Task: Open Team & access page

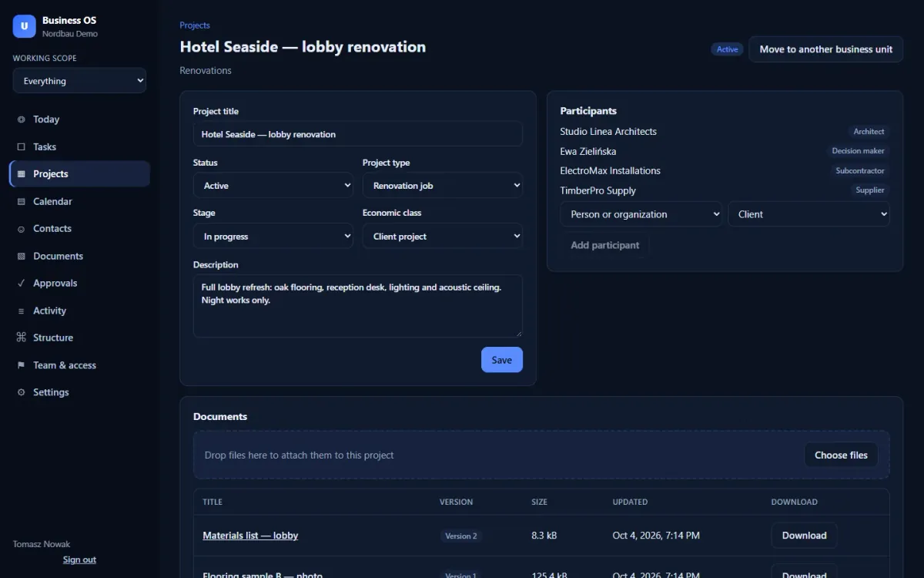Action: pyautogui.click(x=79, y=365)
